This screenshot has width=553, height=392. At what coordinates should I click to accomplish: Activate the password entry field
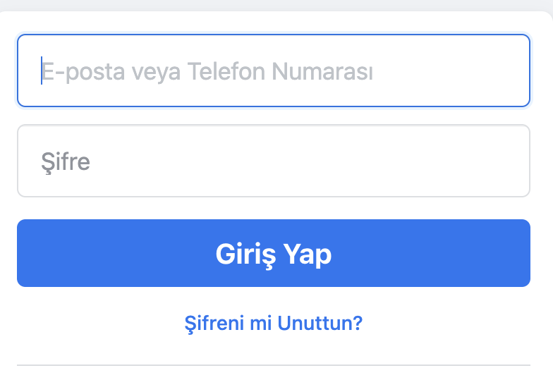pos(273,161)
